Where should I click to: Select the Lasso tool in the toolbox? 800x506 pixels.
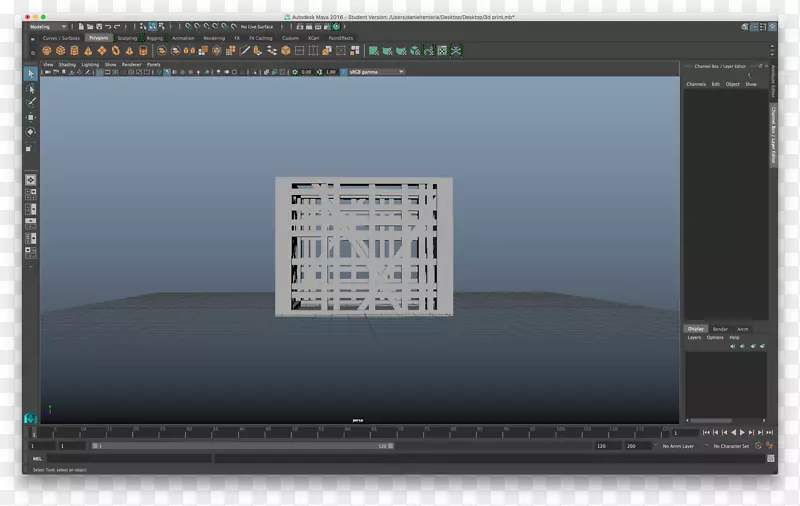[x=31, y=89]
